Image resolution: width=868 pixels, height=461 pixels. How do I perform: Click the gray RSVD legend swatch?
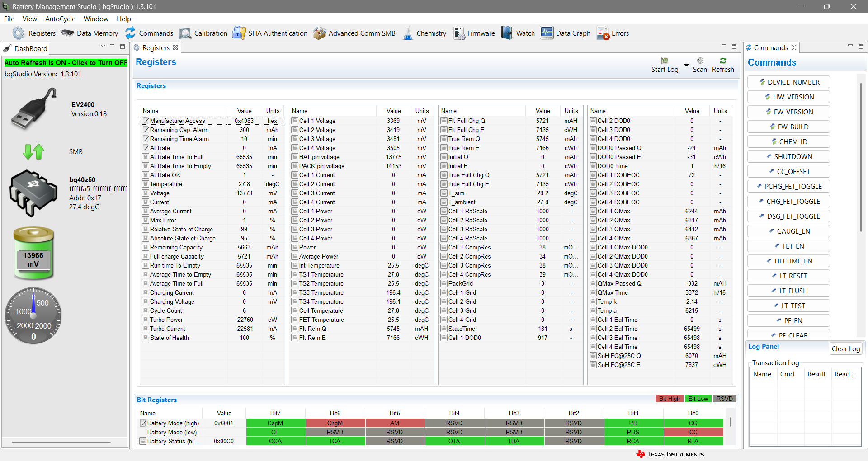click(x=724, y=399)
